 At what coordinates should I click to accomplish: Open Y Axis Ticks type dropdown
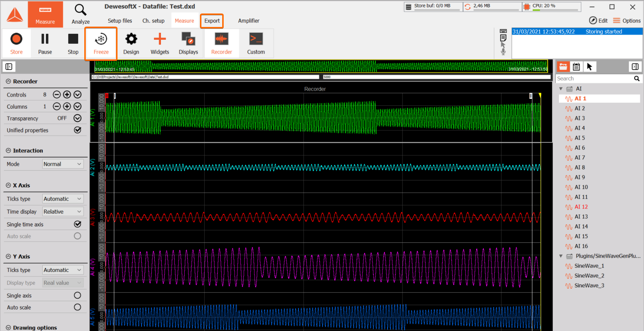pos(63,270)
